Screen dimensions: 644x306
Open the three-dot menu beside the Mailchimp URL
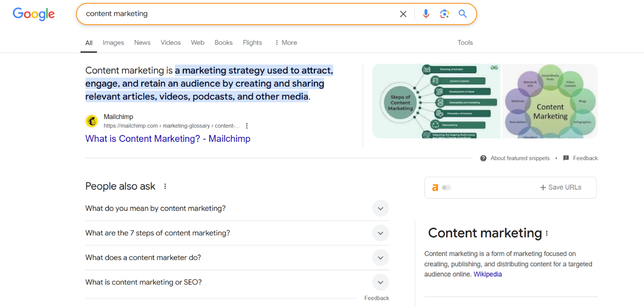(247, 126)
